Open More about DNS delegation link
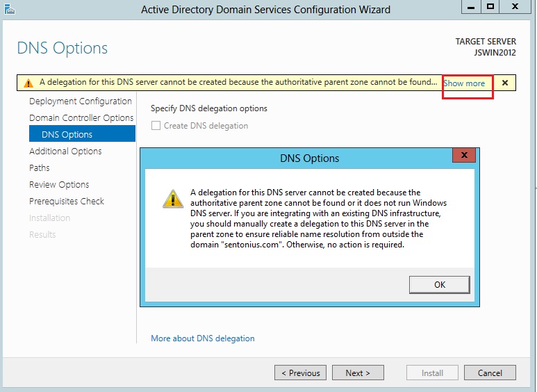 click(x=203, y=338)
